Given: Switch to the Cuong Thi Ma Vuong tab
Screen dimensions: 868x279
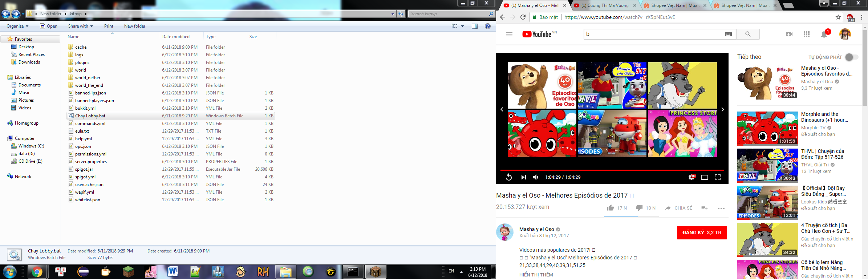Looking at the screenshot, I should click(604, 5).
